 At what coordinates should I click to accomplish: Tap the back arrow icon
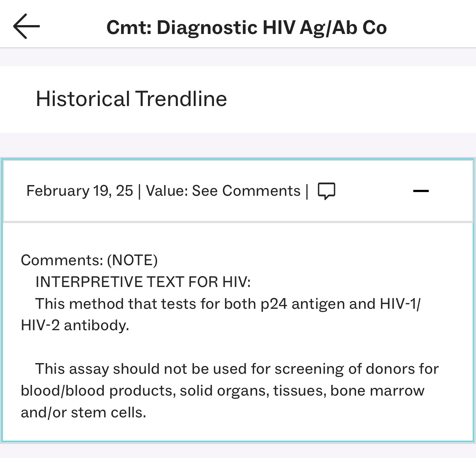[x=26, y=26]
